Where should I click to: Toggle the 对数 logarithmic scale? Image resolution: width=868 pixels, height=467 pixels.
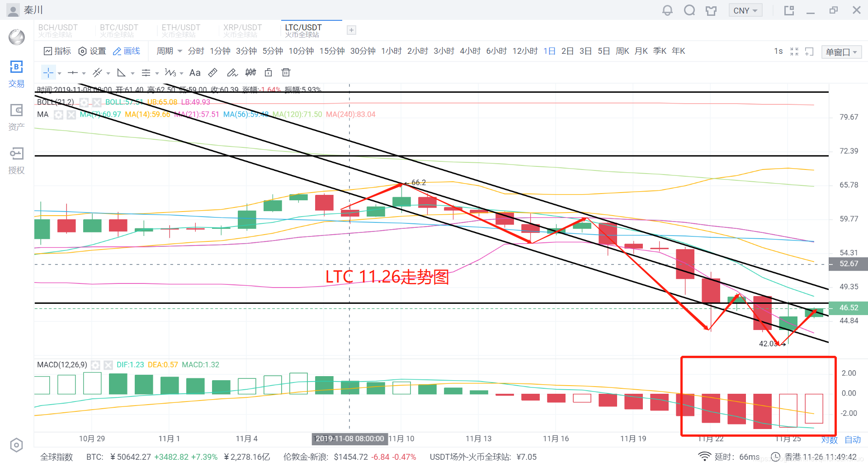tap(830, 440)
